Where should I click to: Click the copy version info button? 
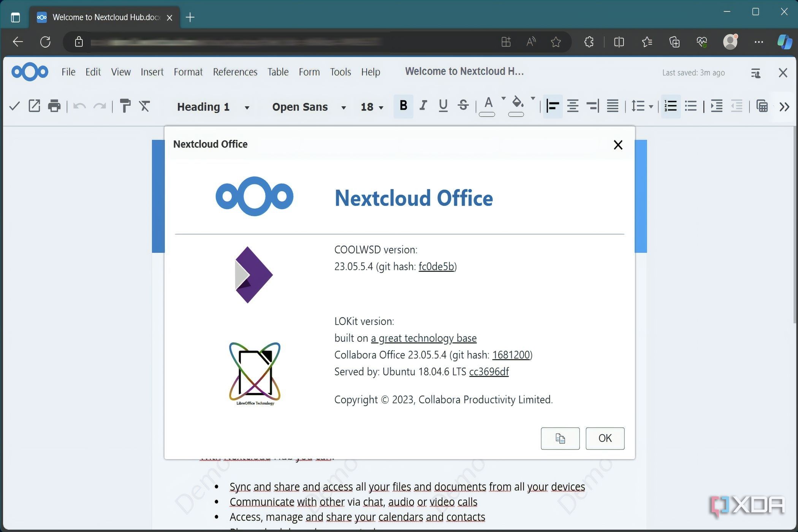560,438
